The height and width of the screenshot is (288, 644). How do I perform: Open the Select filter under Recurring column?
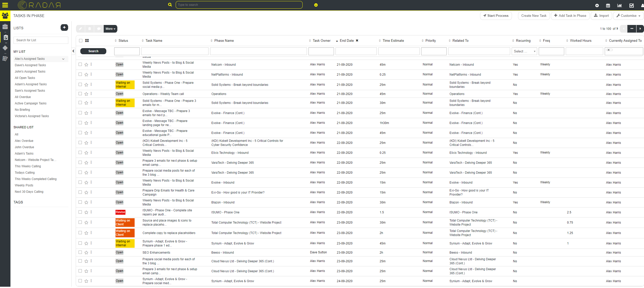pyautogui.click(x=524, y=51)
